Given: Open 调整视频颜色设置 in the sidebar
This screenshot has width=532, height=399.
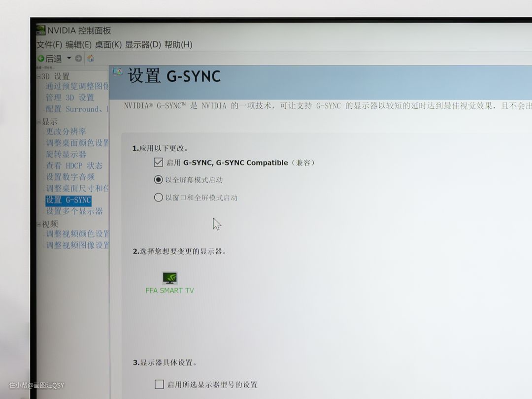Looking at the screenshot, I should (x=77, y=234).
